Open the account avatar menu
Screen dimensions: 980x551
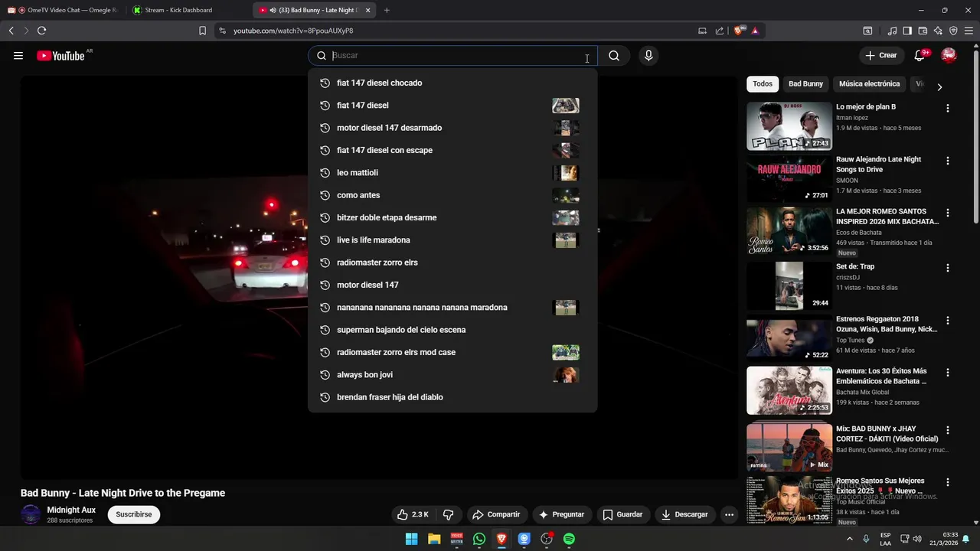(949, 55)
